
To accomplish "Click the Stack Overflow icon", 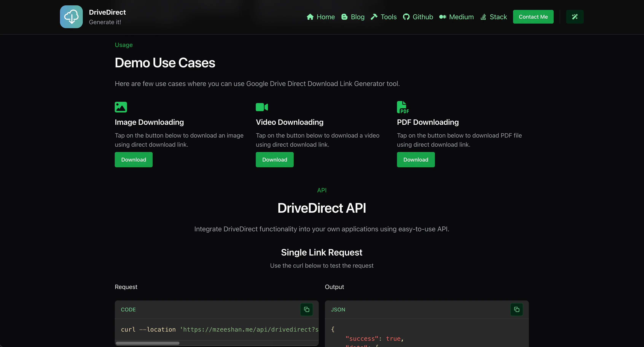I will (483, 17).
